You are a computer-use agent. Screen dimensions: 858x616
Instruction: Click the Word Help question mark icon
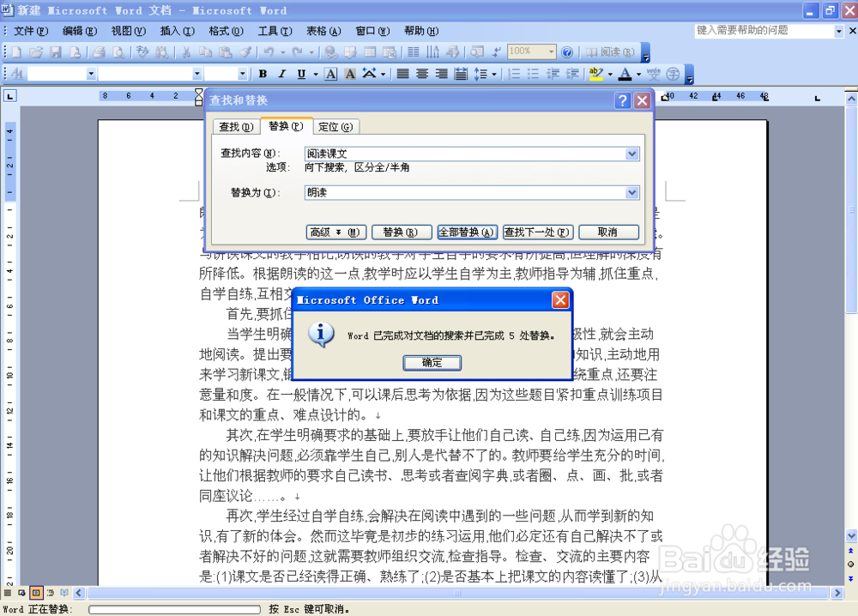tap(567, 52)
